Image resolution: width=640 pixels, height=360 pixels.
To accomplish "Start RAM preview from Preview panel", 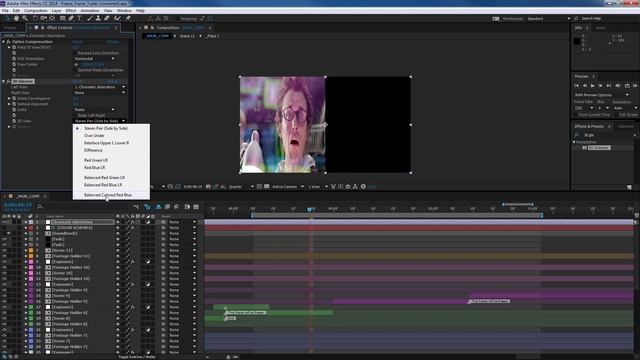I will [635, 86].
